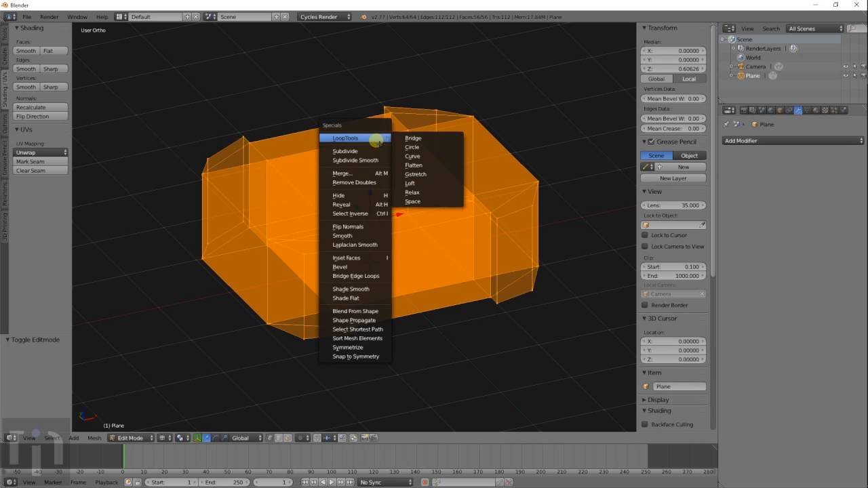
Task: Click the Info editor type icon
Action: [11, 16]
